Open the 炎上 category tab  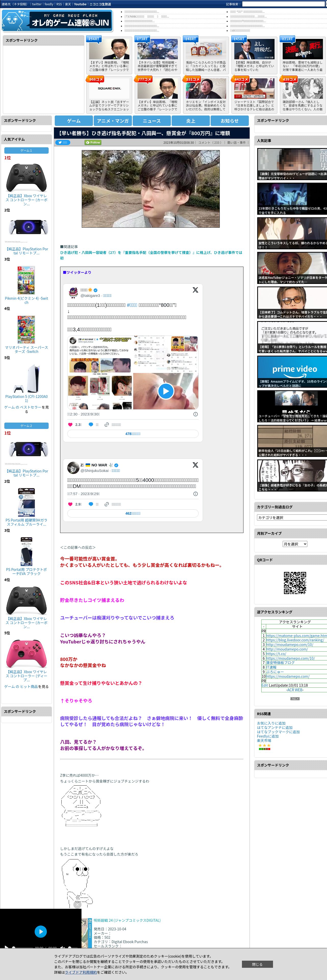191,121
